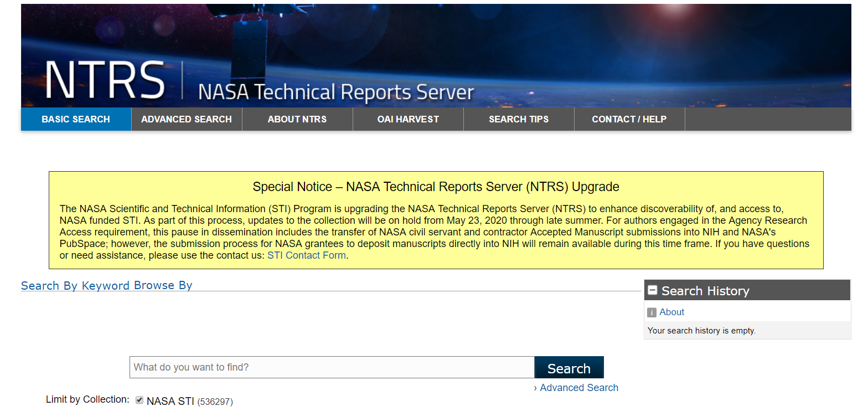Click the Special Notice heading text
The image size is (868, 411).
pyautogui.click(x=436, y=187)
